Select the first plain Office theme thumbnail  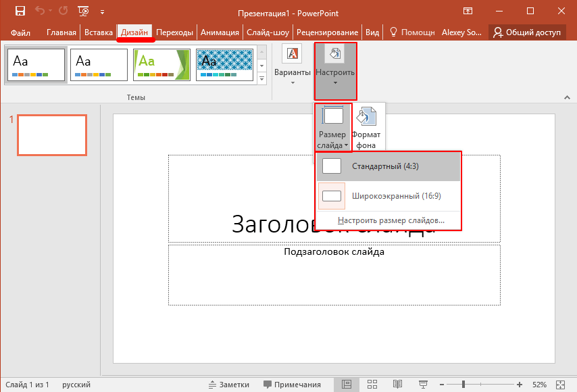pyautogui.click(x=36, y=65)
